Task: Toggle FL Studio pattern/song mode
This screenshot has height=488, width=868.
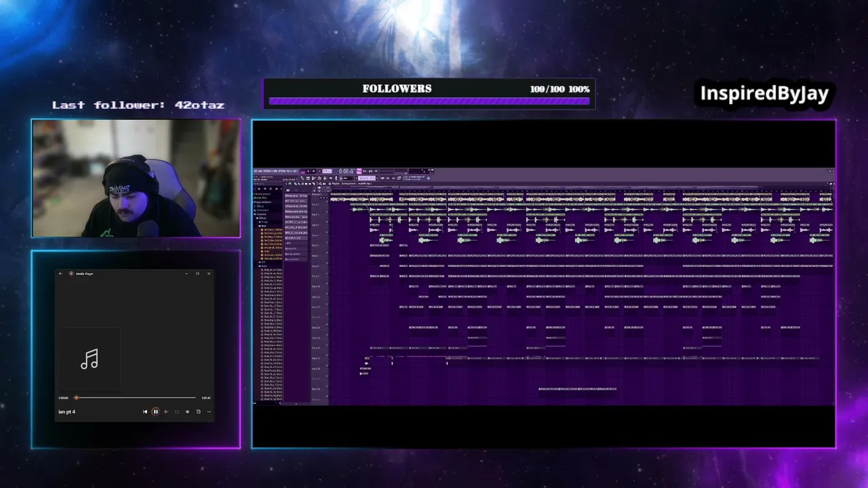Action: point(302,171)
